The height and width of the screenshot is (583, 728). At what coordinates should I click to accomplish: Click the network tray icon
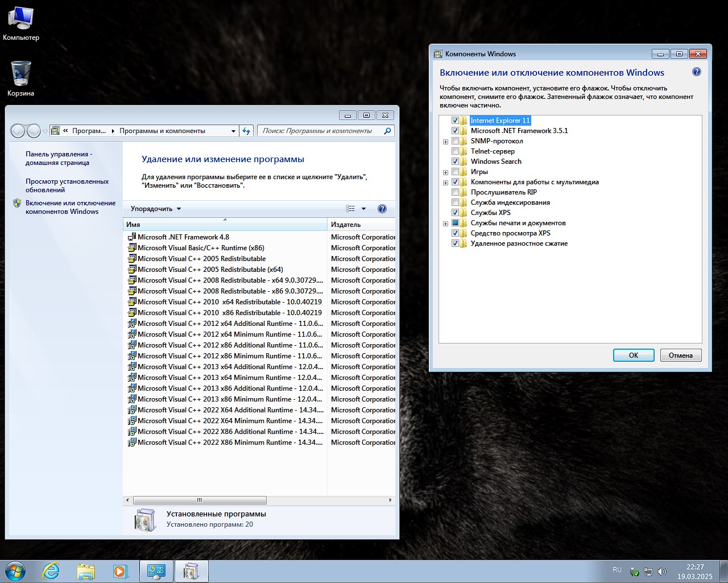click(x=648, y=572)
